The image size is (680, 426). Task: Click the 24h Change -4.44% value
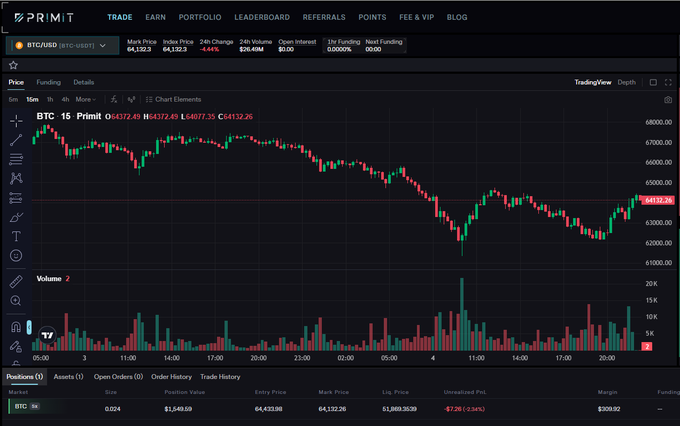tap(209, 49)
